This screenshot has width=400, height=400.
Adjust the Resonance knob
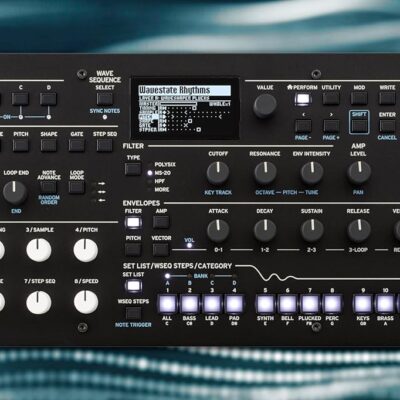point(265,173)
